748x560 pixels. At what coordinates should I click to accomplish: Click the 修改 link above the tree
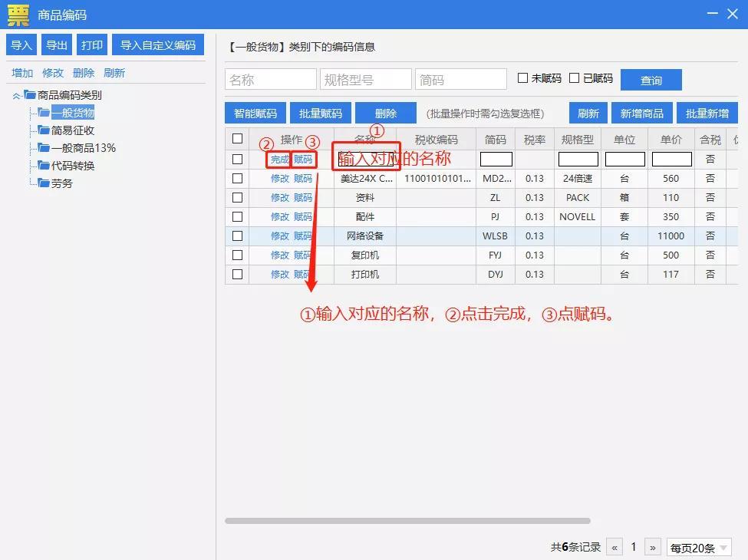point(52,73)
